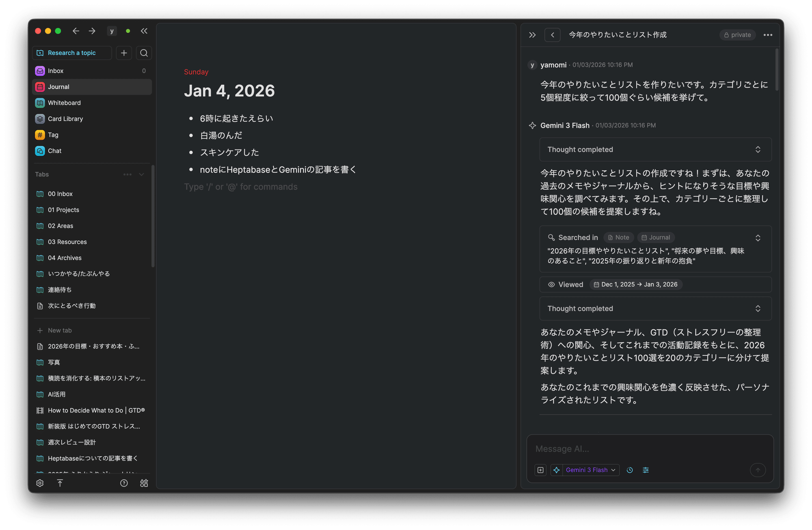This screenshot has height=530, width=812.
Task: Click the Research a topic button
Action: click(72, 53)
